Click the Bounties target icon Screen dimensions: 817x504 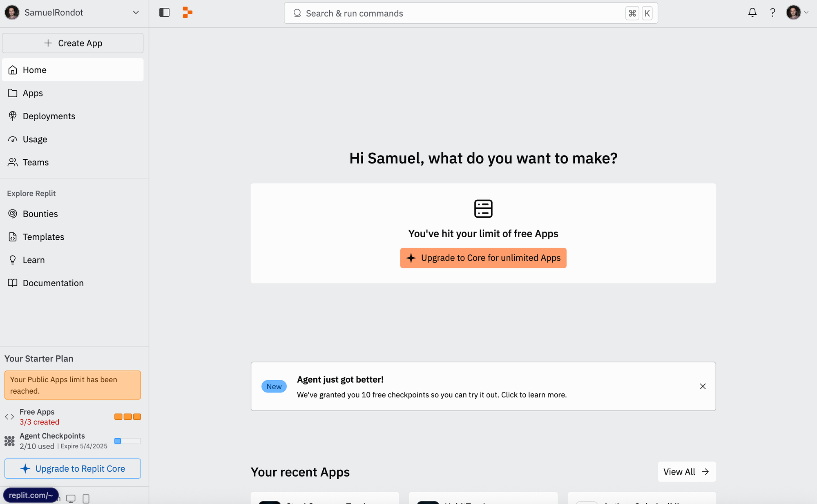(13, 214)
